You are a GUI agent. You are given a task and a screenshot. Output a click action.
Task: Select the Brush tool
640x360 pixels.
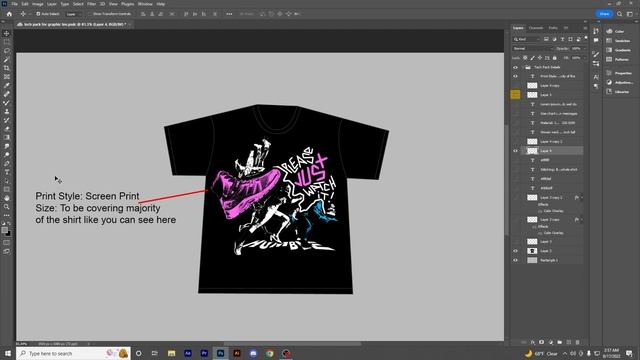coord(7,102)
